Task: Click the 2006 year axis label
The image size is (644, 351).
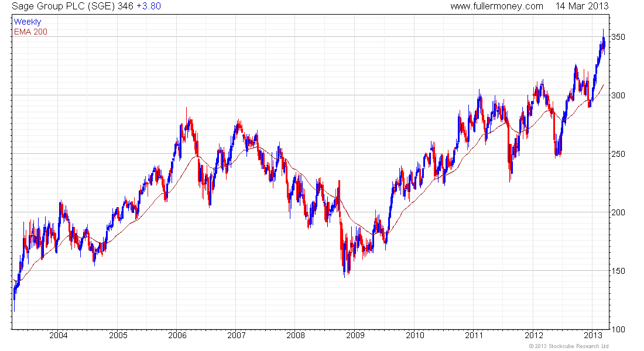Action: tap(177, 335)
